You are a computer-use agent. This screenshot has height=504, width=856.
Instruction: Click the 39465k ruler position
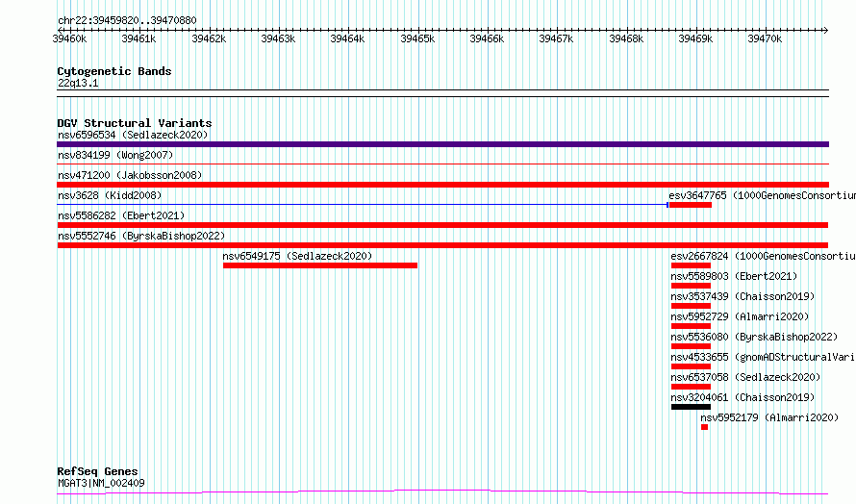pos(417,38)
